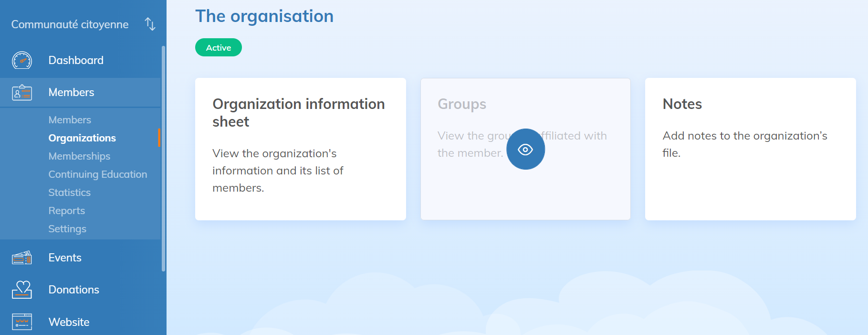The width and height of the screenshot is (868, 335).
Task: Click the Dashboard gauge icon
Action: click(x=22, y=61)
